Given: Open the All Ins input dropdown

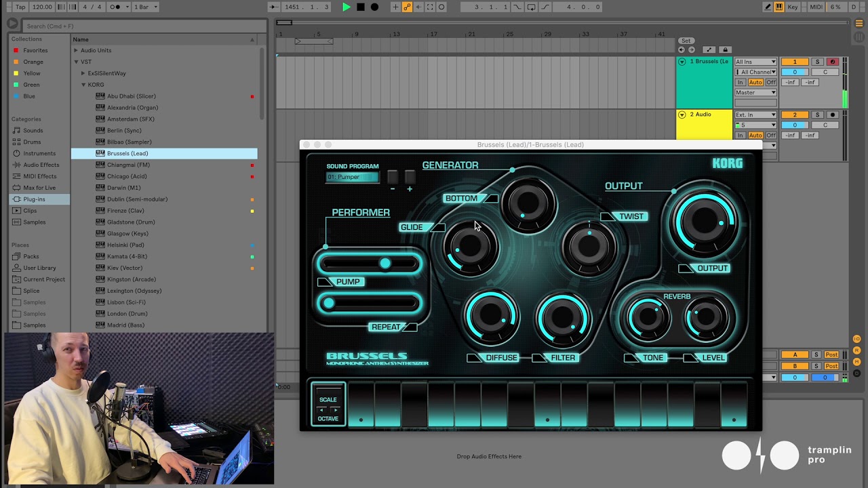Looking at the screenshot, I should pyautogui.click(x=755, y=62).
